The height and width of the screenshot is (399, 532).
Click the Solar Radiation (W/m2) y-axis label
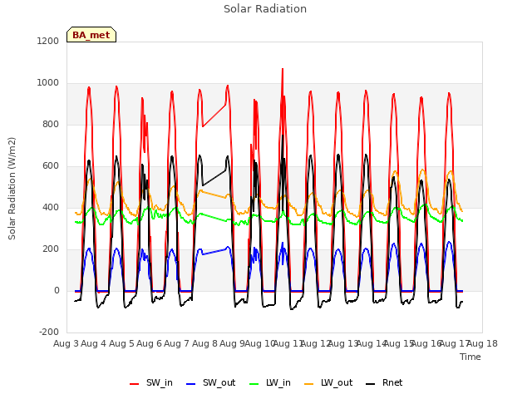point(12,189)
